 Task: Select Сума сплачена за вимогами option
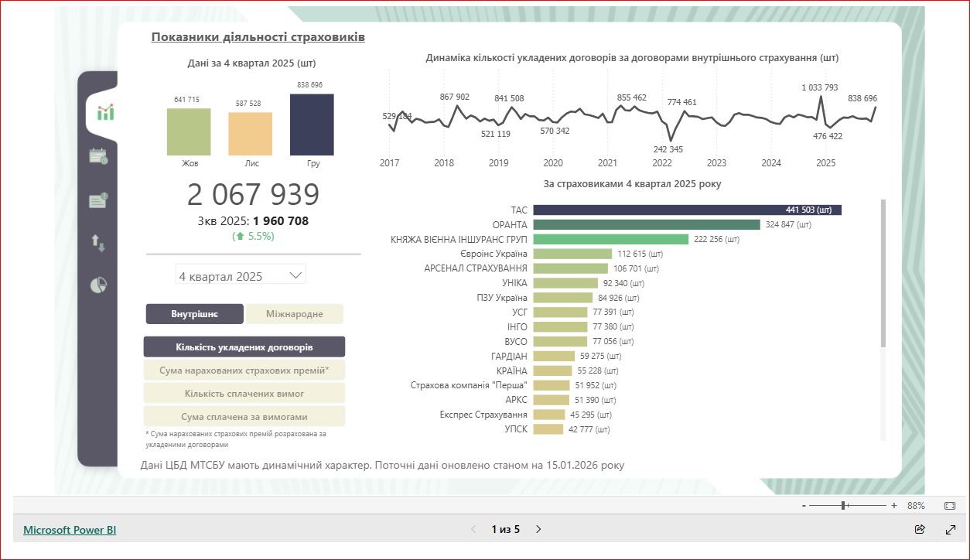pos(244,417)
